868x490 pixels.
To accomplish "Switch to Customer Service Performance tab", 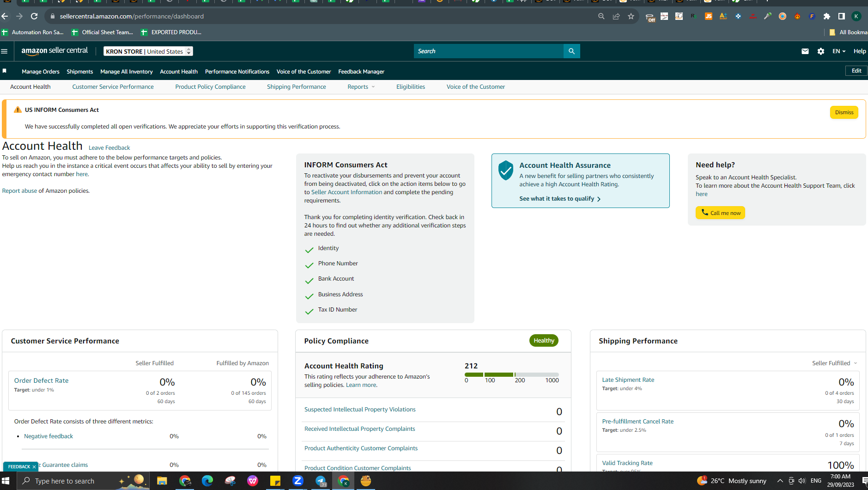I will (113, 87).
